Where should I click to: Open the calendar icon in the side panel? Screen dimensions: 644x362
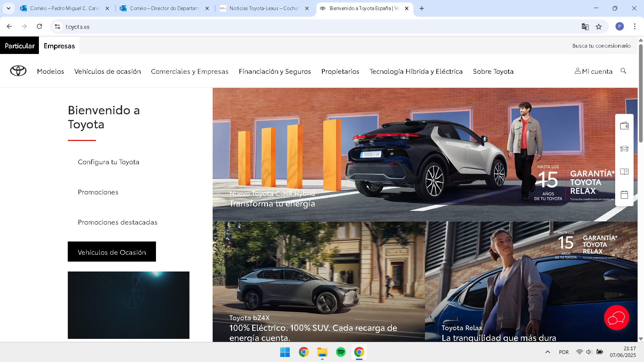click(x=624, y=195)
